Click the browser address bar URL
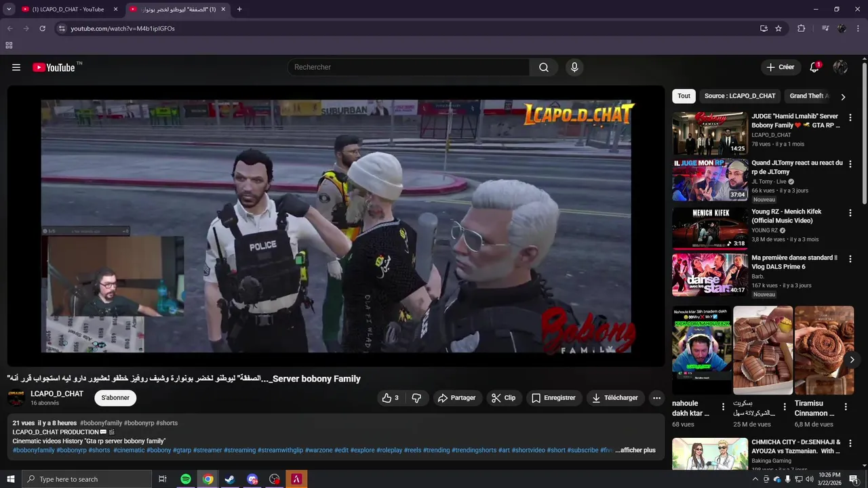 click(123, 28)
